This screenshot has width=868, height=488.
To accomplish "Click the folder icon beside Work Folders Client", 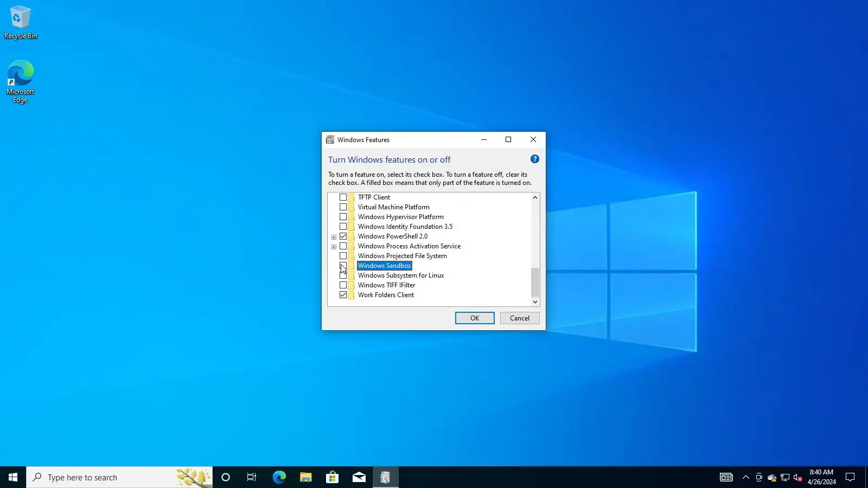I will coord(352,295).
